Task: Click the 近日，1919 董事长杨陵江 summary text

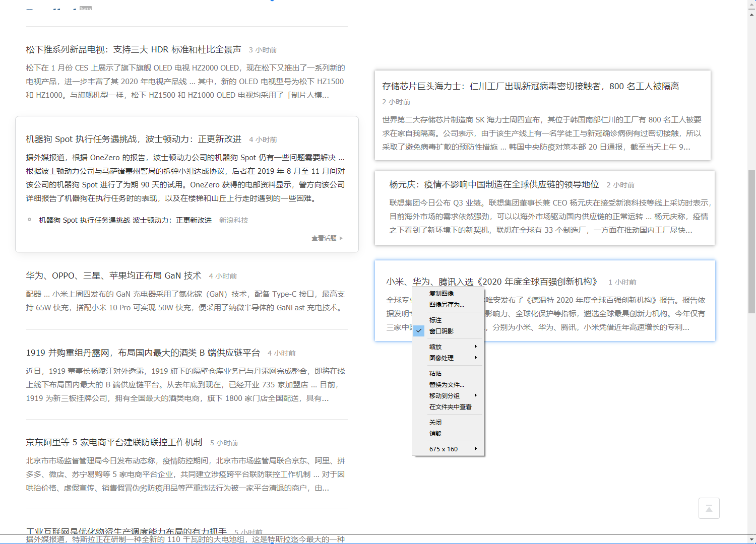Action: click(x=185, y=384)
